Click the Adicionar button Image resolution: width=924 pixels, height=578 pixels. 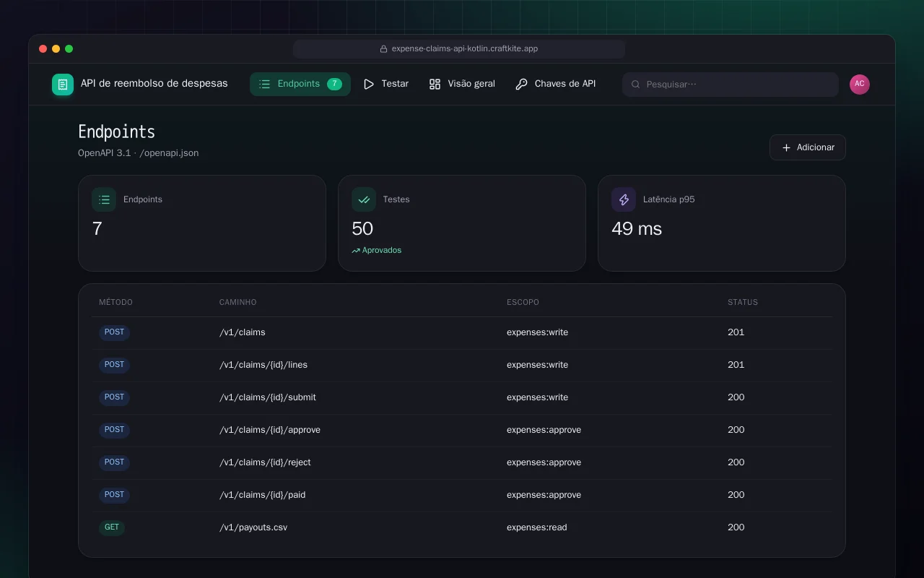[x=808, y=147]
